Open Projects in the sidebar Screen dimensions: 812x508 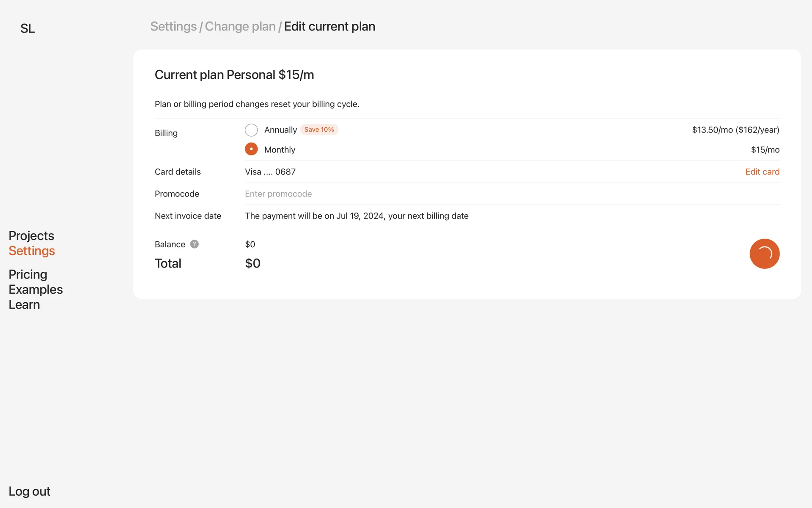click(x=31, y=235)
